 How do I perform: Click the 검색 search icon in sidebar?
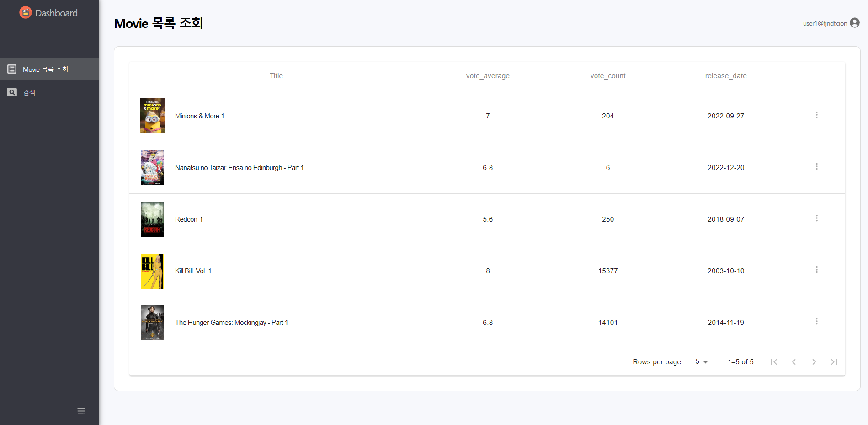11,92
